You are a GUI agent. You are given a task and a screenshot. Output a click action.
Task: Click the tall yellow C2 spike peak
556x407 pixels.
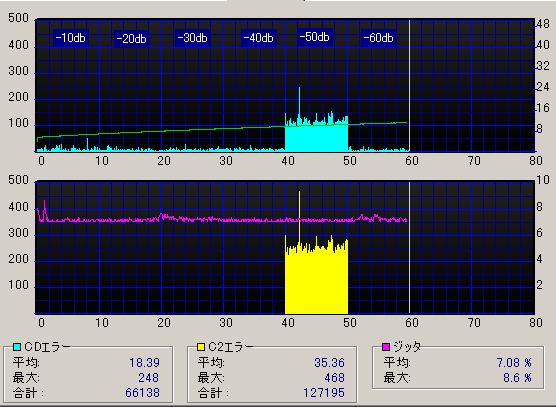[x=300, y=193]
